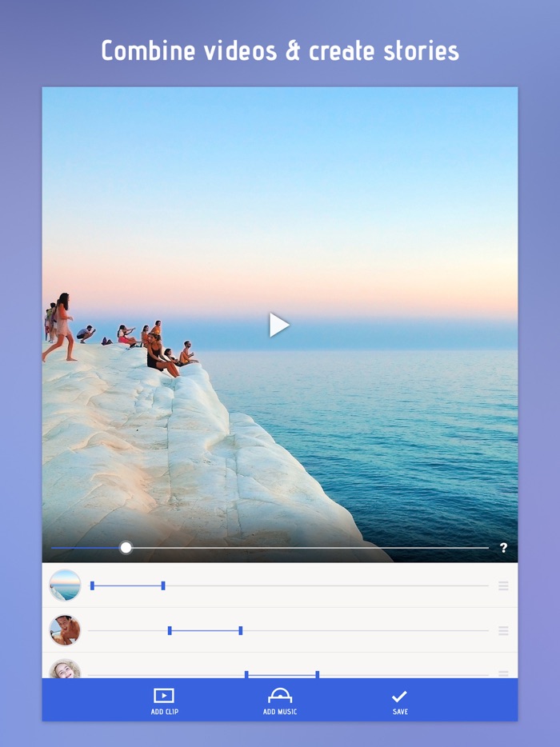Tap the Save checkmark icon

[x=399, y=697]
